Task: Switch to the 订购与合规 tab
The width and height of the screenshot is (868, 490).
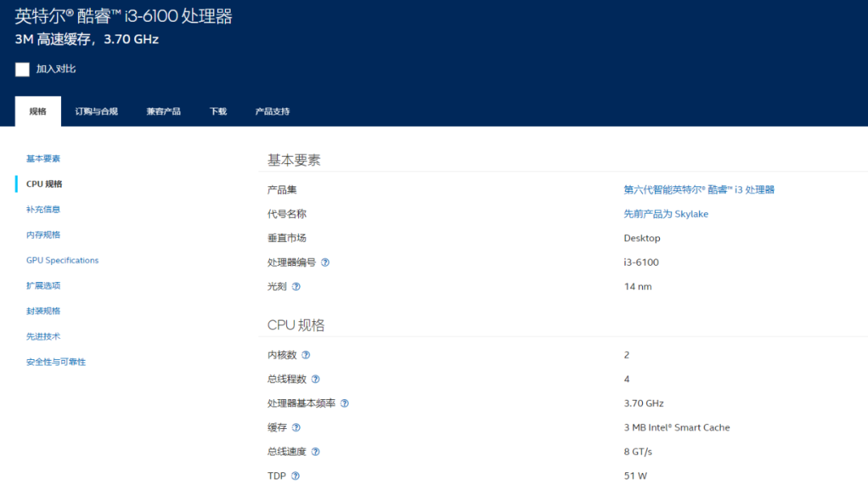Action: tap(96, 111)
